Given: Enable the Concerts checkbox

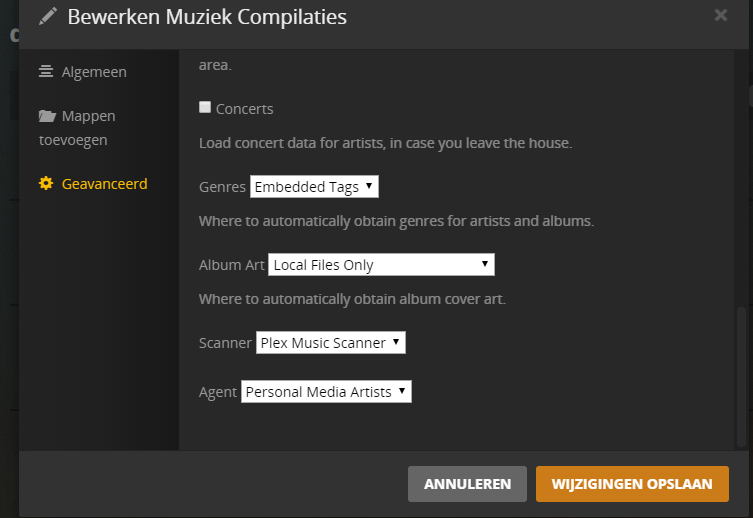Looking at the screenshot, I should 205,107.
